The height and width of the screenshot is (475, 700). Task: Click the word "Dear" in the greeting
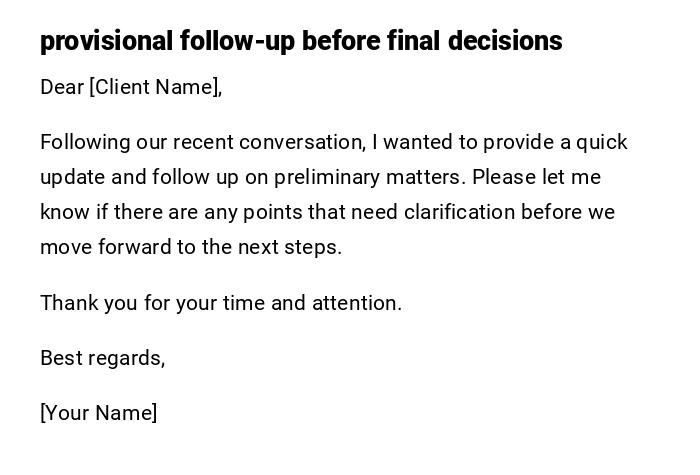point(62,87)
